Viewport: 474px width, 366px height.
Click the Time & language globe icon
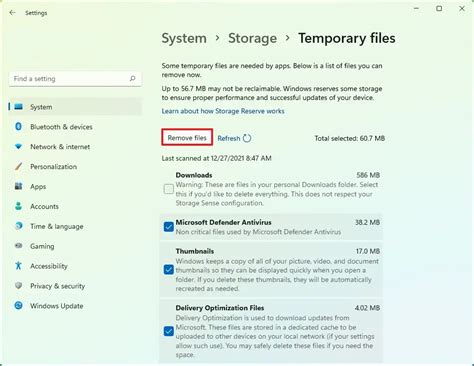tap(19, 226)
